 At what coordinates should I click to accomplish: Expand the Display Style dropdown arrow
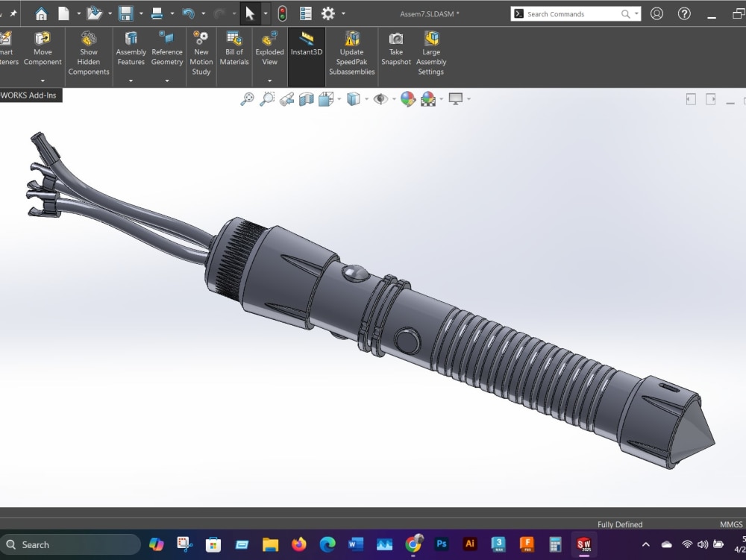click(366, 99)
